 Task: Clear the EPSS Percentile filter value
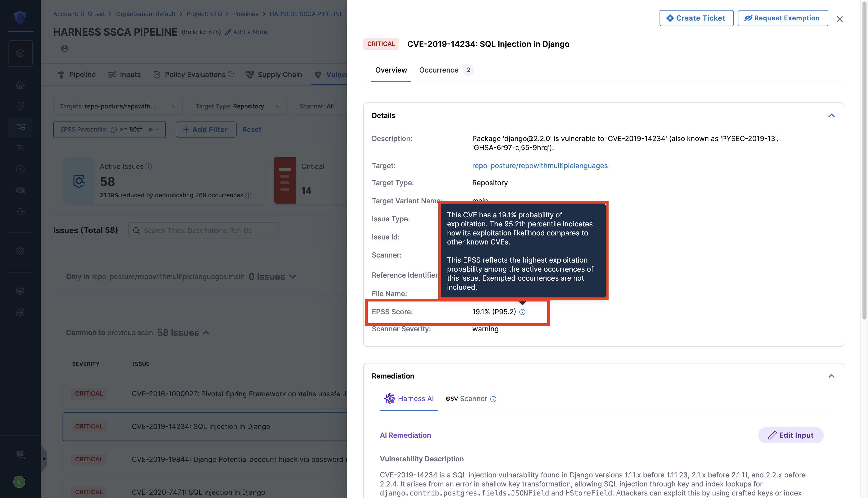tap(150, 130)
